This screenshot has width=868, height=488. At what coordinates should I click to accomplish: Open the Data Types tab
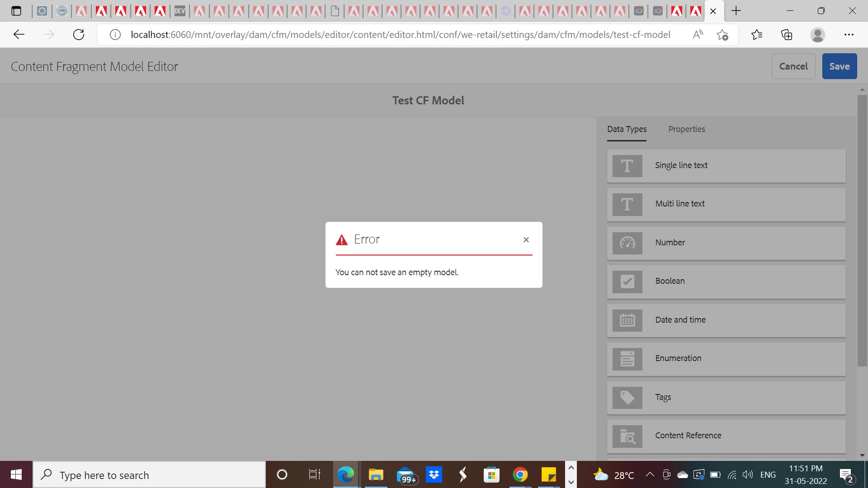tap(627, 129)
